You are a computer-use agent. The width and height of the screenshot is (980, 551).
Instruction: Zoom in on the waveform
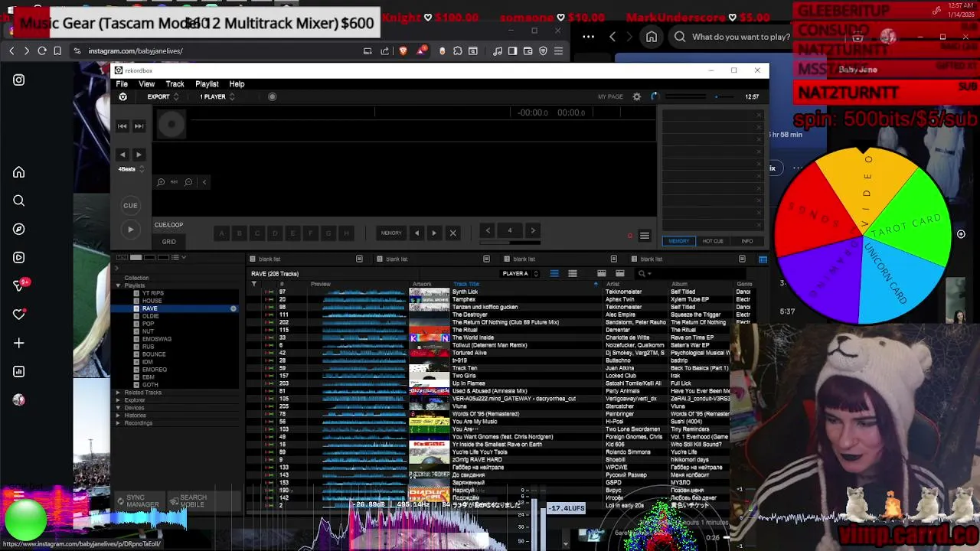161,182
